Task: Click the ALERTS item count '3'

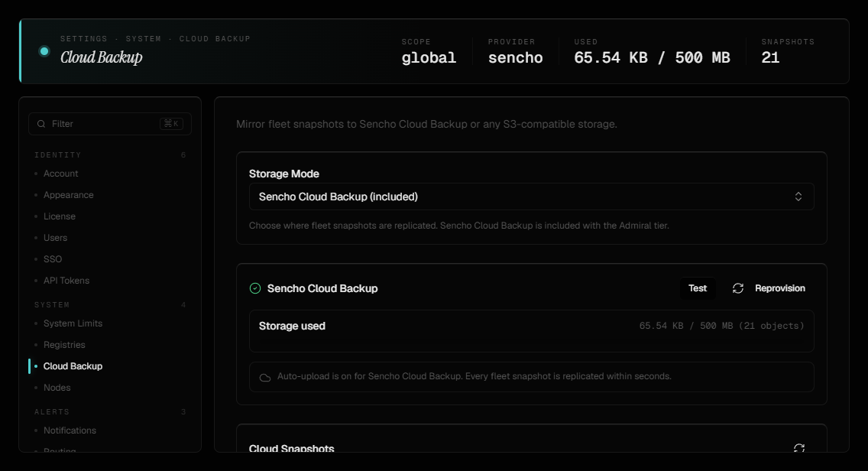Action: click(183, 411)
